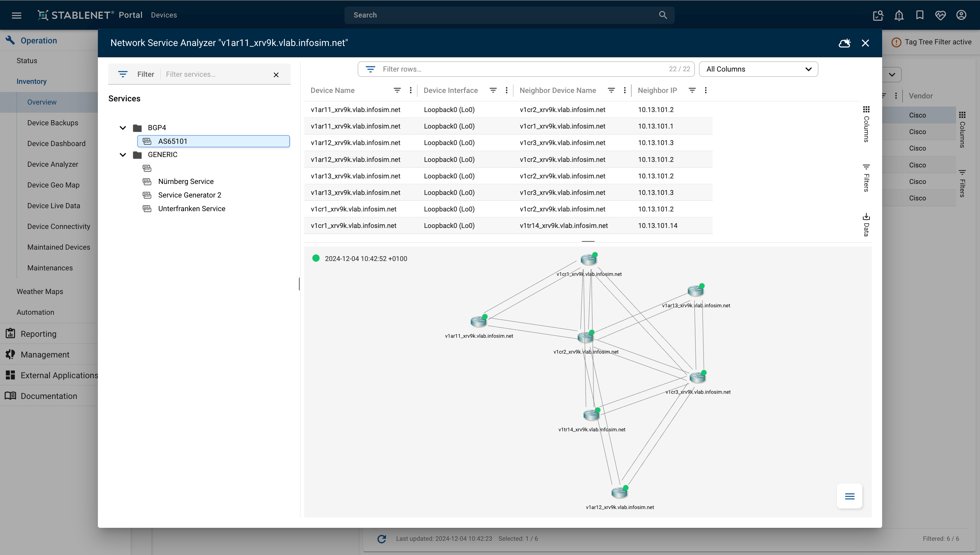Open the user account icon
The height and width of the screenshot is (555, 980).
961,15
